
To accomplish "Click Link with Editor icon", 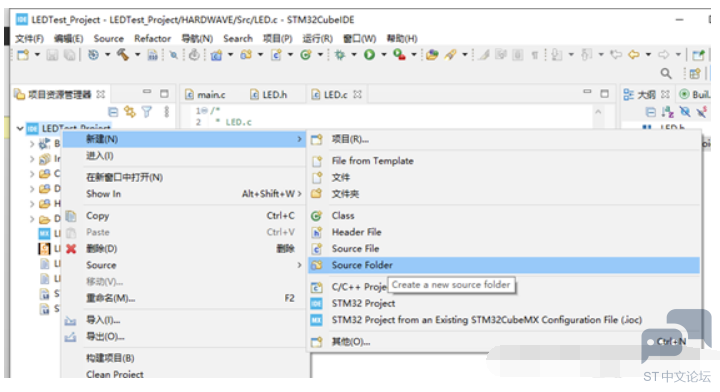I will 130,112.
